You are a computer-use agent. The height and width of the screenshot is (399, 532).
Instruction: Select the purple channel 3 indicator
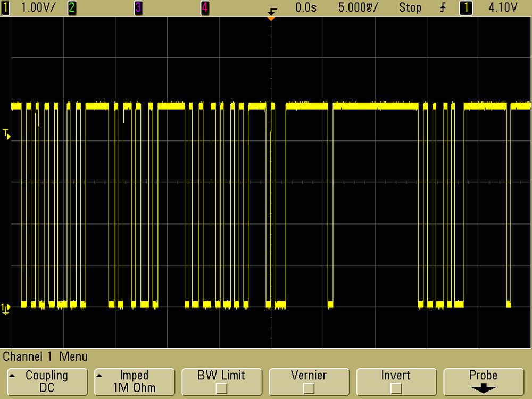pyautogui.click(x=138, y=7)
